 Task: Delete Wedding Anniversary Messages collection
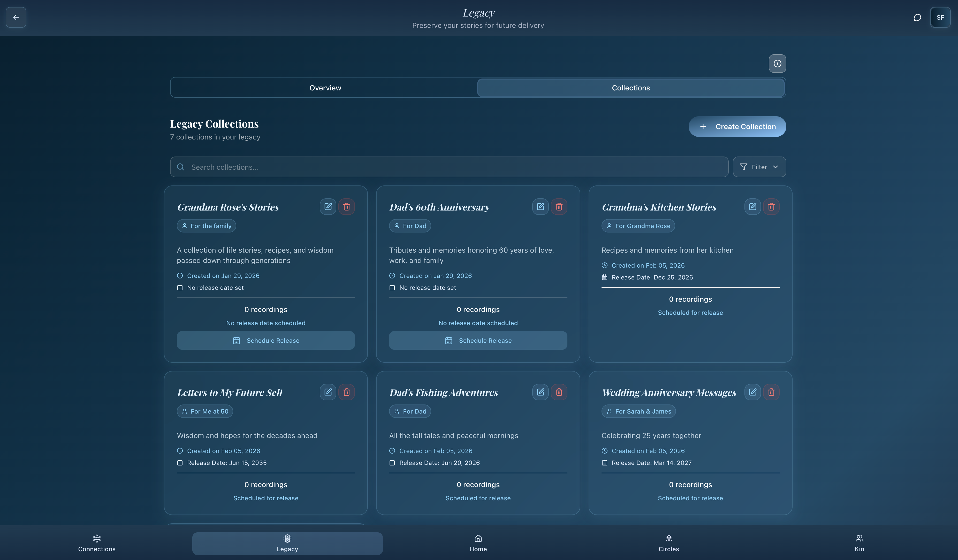pos(771,392)
